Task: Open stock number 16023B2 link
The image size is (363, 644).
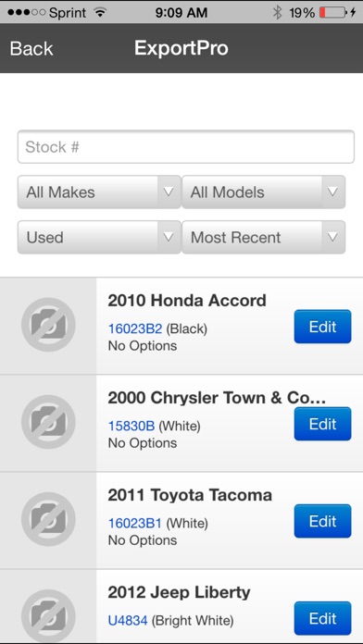Action: 135,328
